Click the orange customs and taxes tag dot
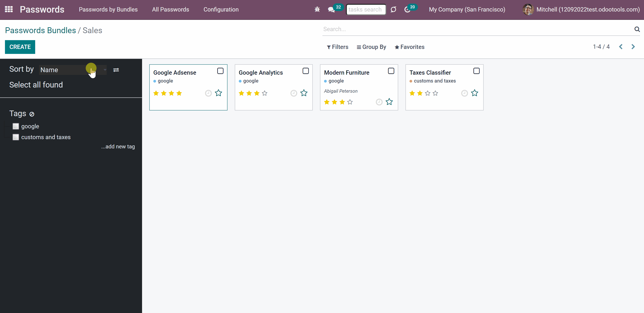Viewport: 644px width, 313px height. point(411,81)
